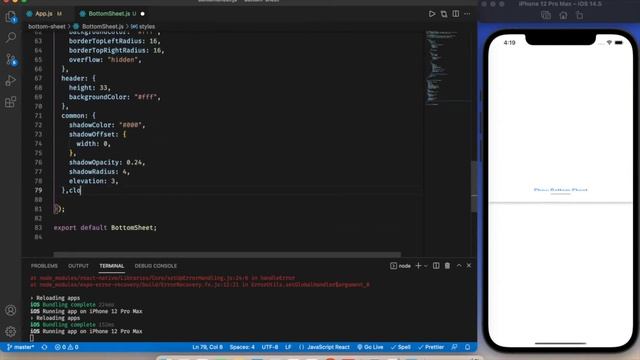Click the 'overflow: "hidden",' line
640x360 pixels.
click(x=105, y=60)
